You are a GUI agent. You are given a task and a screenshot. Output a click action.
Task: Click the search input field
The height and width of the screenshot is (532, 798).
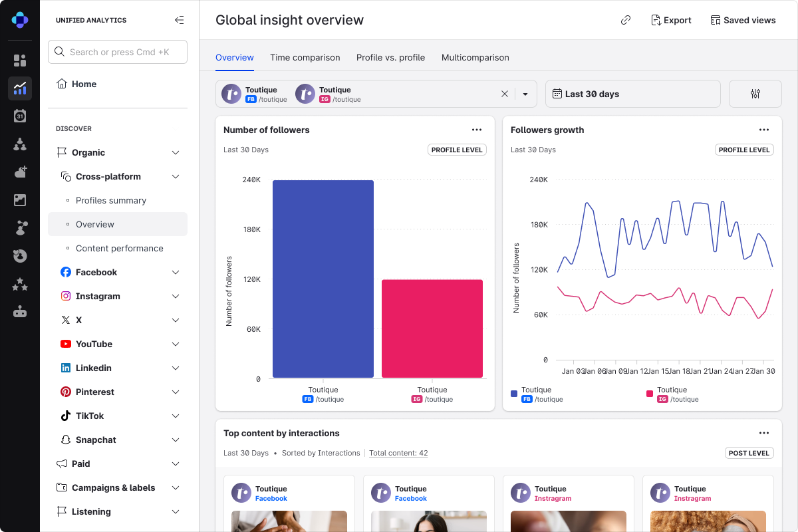pyautogui.click(x=118, y=52)
